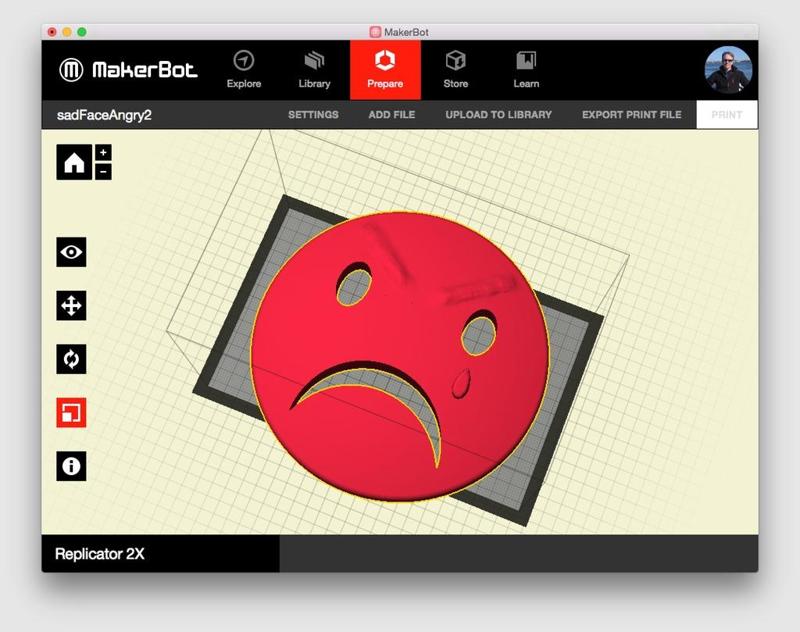This screenshot has height=632, width=800.
Task: Select the red sad face model
Action: 399,356
